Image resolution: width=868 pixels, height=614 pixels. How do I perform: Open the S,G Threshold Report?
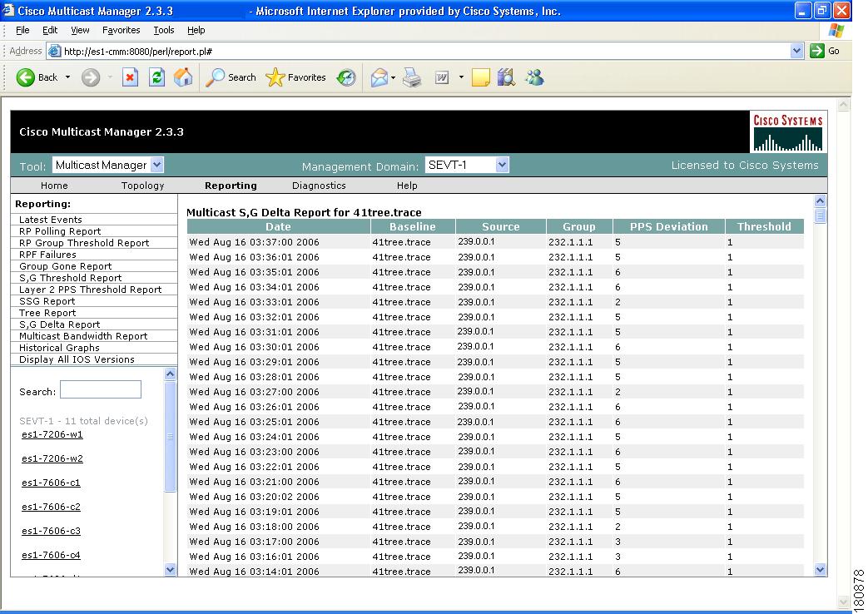click(70, 278)
